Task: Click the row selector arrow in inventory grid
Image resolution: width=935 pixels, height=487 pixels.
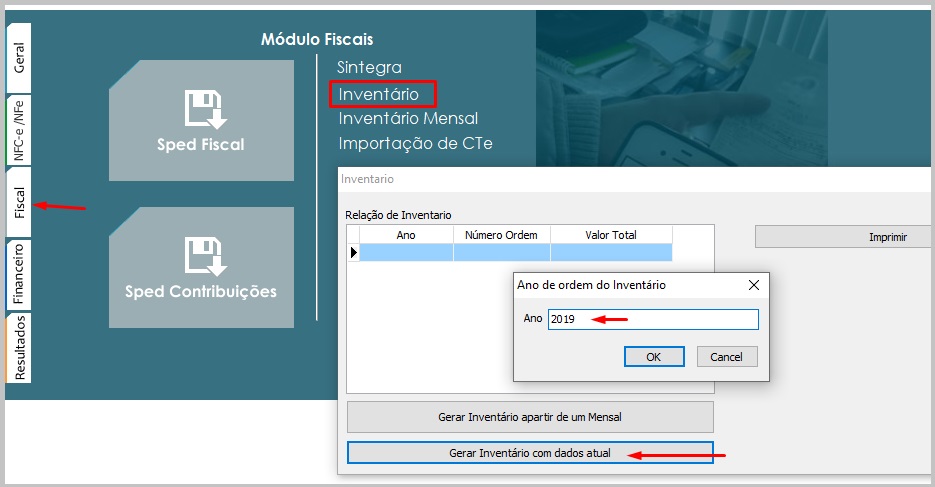Action: click(353, 253)
